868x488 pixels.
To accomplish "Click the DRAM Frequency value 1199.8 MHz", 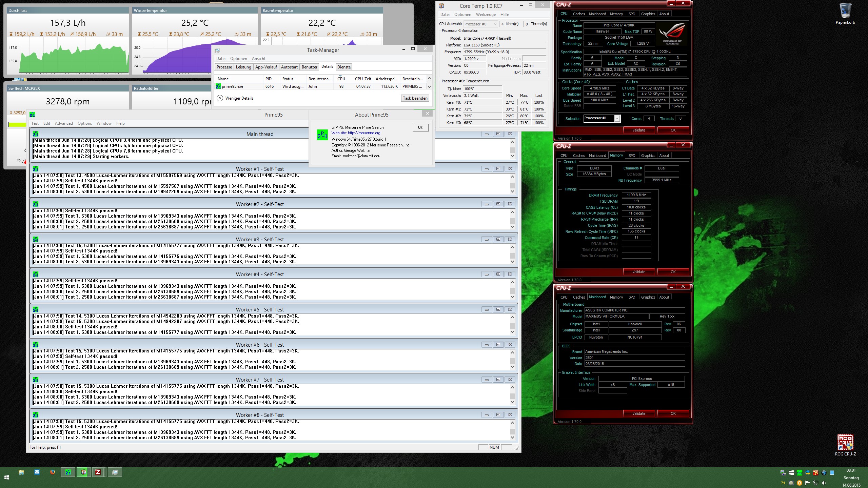I will pos(636,195).
